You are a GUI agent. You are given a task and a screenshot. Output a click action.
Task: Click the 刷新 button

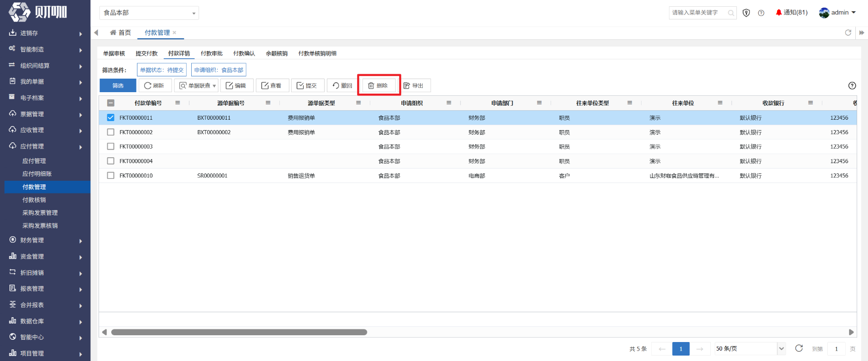coord(155,85)
